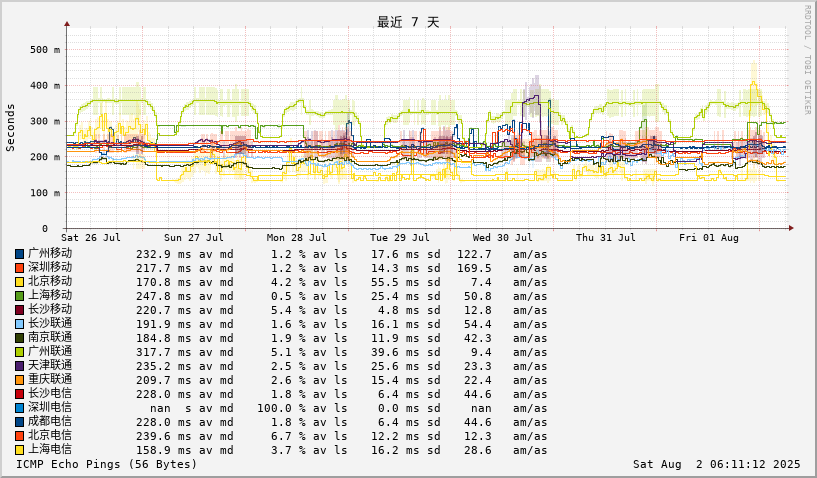The height and width of the screenshot is (478, 817).
Task: Click the Tue 29 Jul date label
Action: 400,238
